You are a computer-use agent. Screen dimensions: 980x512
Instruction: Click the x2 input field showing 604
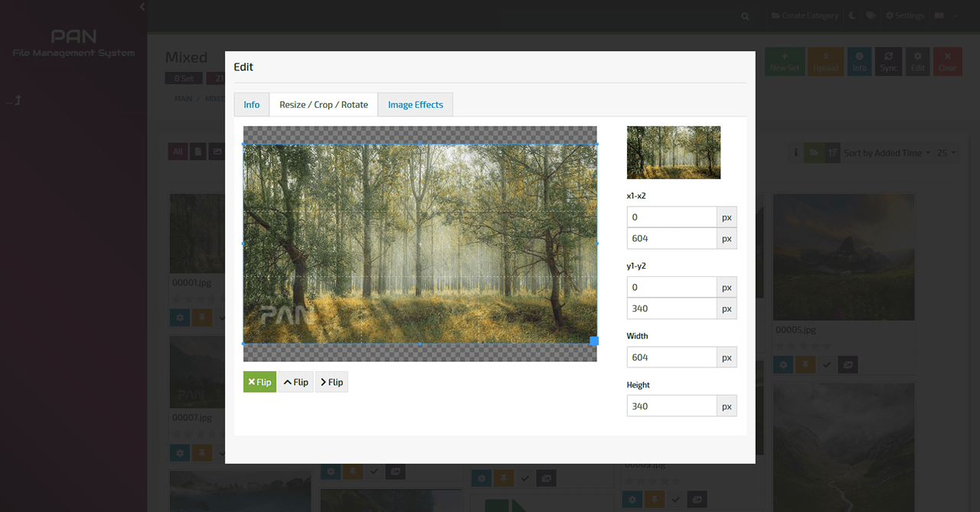671,239
